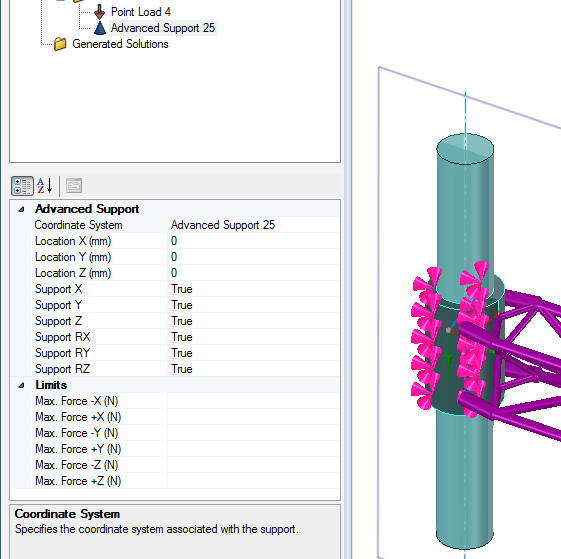Screen dimensions: 561x559
Task: Collapse the Limits property category
Action: (21, 385)
